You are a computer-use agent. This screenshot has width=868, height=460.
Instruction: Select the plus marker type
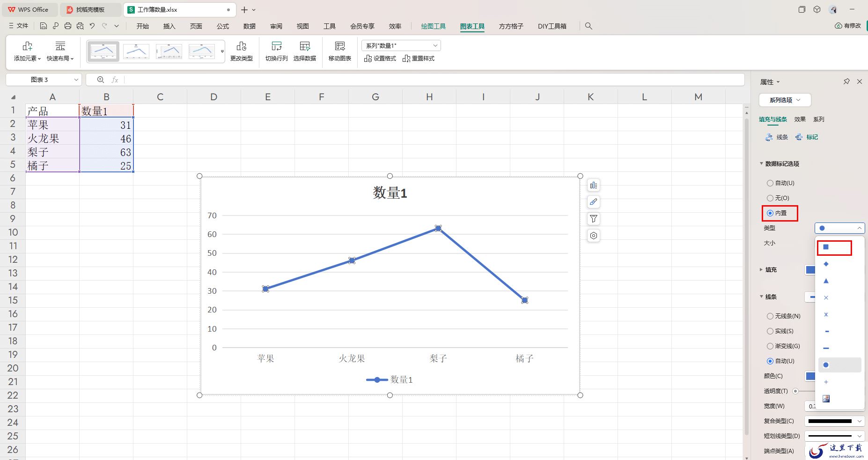826,382
